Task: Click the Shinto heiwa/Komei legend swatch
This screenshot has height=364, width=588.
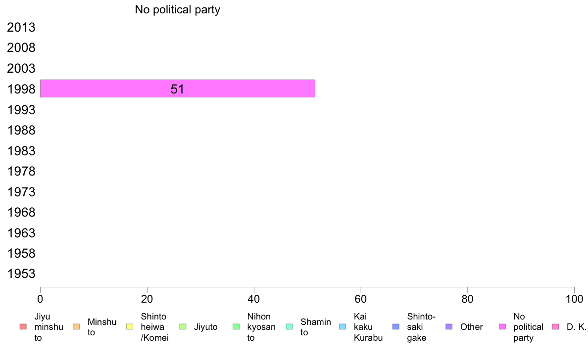Action: tap(130, 326)
